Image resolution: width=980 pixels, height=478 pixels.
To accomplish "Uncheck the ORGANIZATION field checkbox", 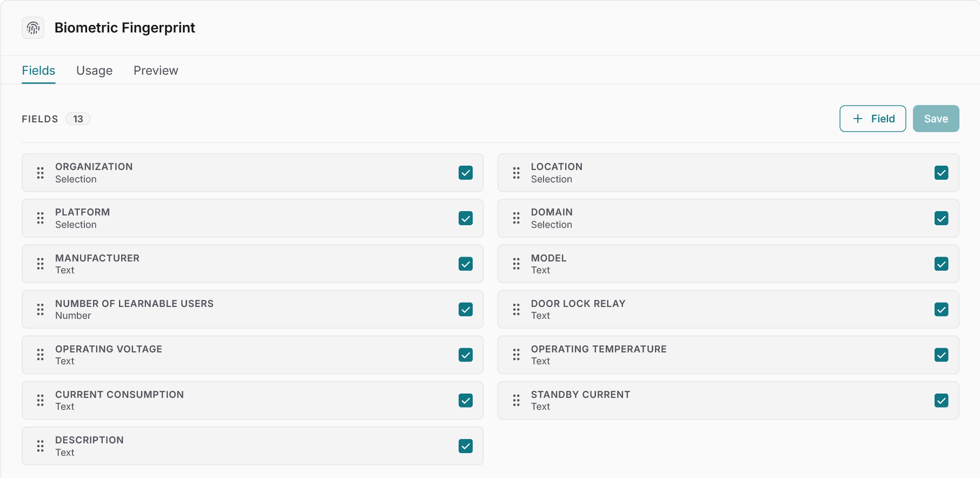I will [466, 173].
